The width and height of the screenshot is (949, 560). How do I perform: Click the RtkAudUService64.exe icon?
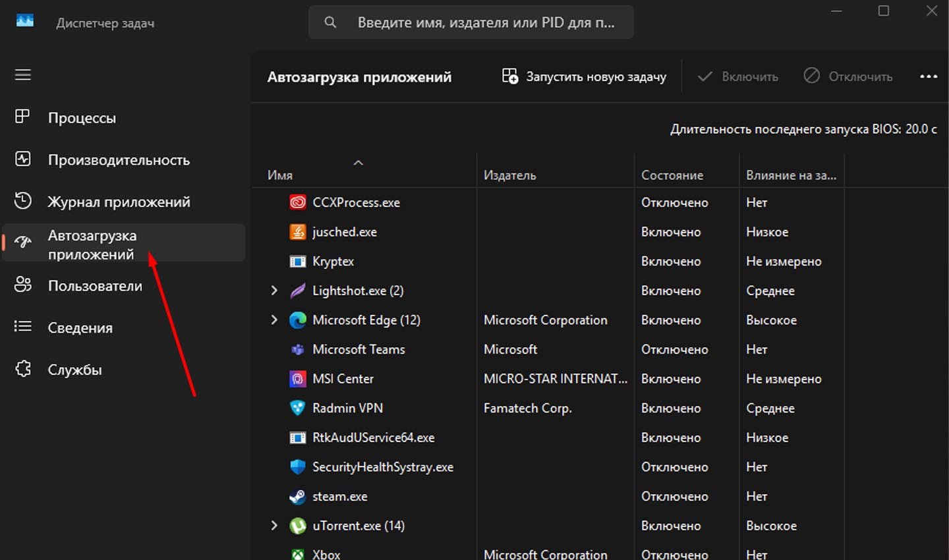pos(298,437)
